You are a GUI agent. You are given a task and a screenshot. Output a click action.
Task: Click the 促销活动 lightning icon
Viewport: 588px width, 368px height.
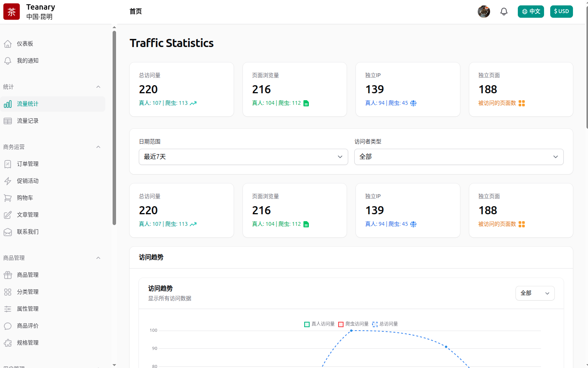coord(8,181)
